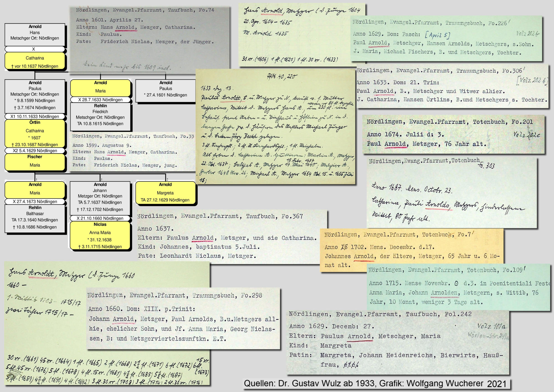
Task: Click the Quellen Dr. Gustav Wulz credit line
Action: pyautogui.click(x=376, y=383)
